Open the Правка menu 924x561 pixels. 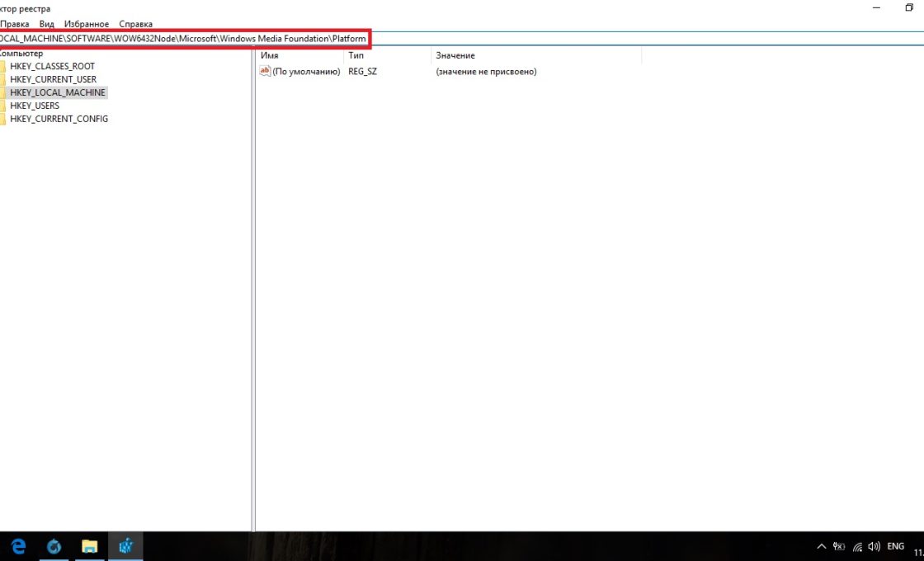point(14,24)
